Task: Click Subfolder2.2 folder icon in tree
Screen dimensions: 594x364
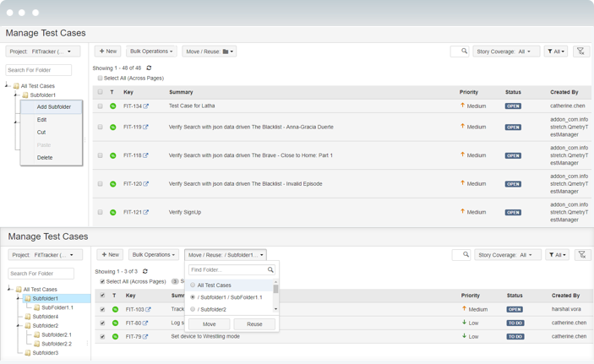Action: pos(36,344)
